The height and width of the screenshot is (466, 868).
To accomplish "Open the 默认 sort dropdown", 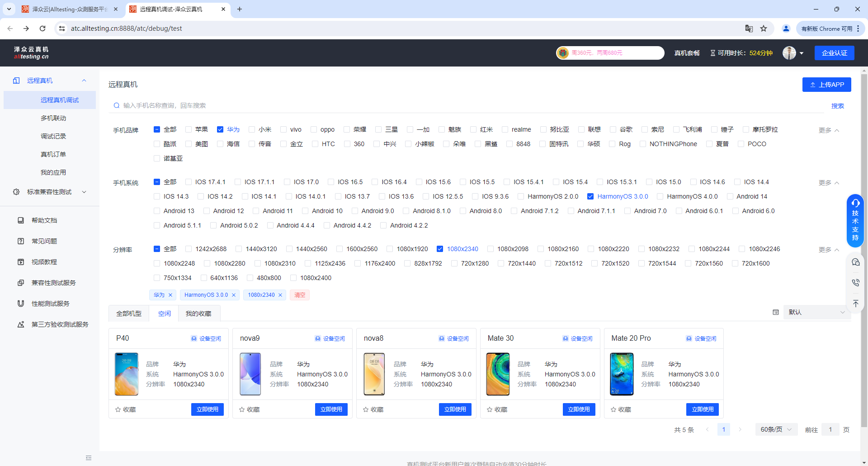I will (816, 312).
